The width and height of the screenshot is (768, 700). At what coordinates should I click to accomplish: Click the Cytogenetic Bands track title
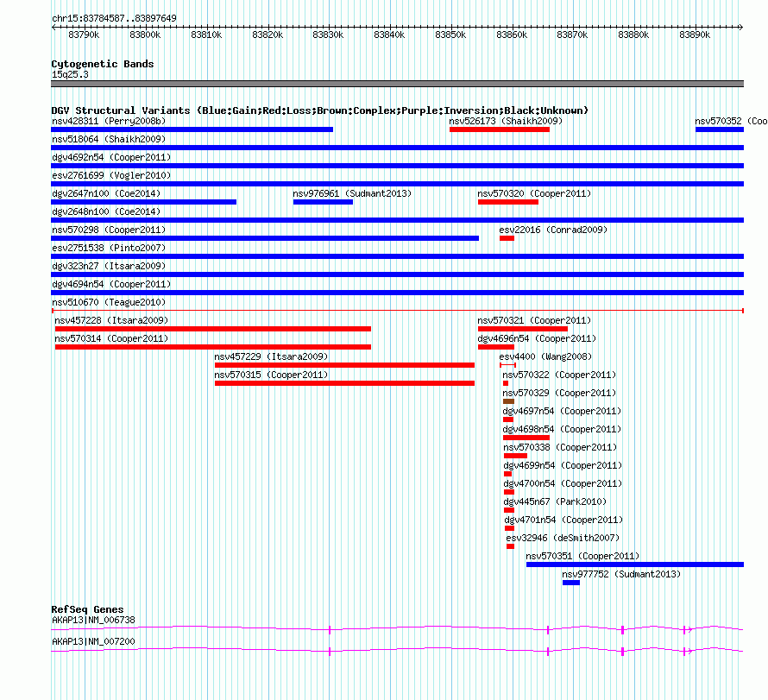pyautogui.click(x=103, y=64)
